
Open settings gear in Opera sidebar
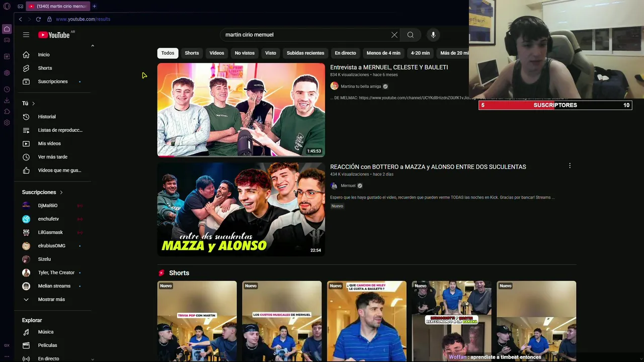click(7, 123)
